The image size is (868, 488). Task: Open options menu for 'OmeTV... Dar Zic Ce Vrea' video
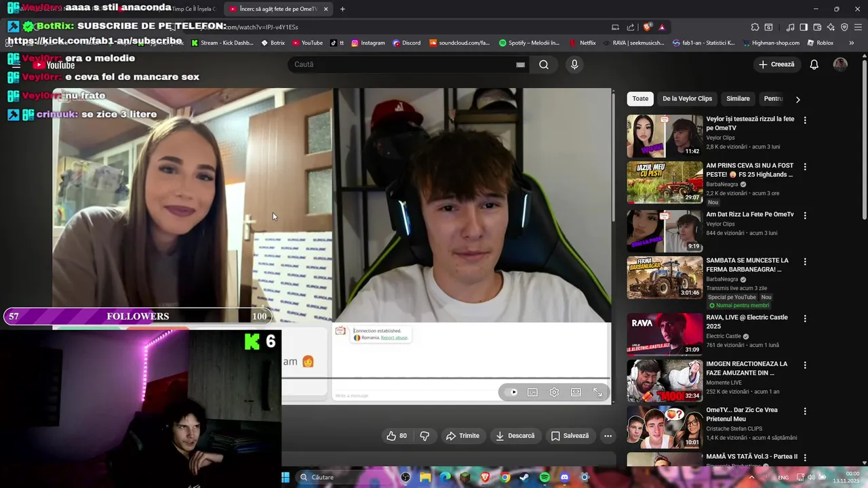tap(805, 411)
